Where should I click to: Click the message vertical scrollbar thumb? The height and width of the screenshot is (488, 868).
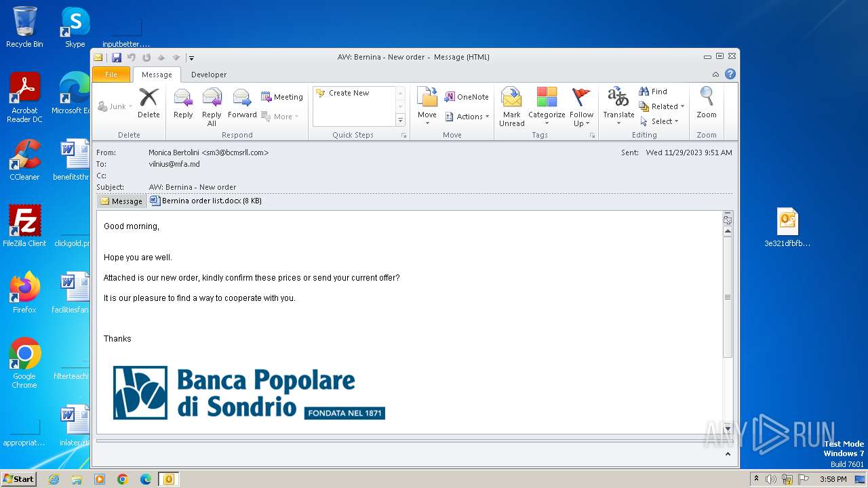728,297
